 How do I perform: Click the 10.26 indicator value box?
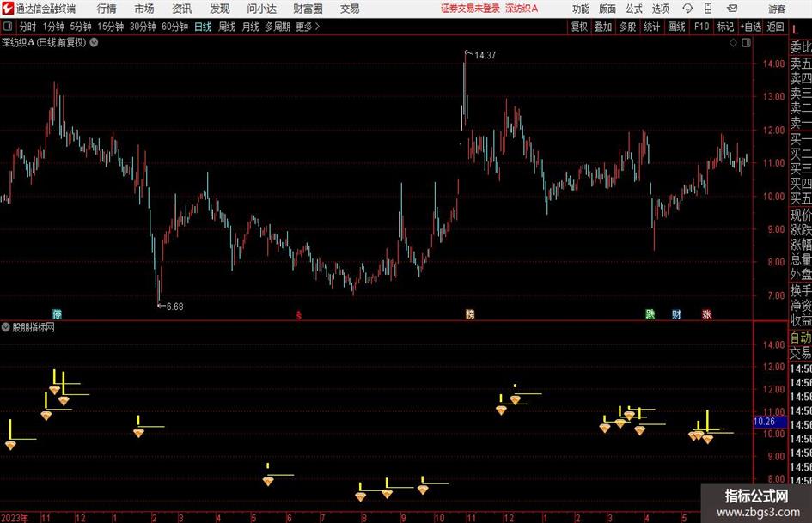click(x=770, y=422)
